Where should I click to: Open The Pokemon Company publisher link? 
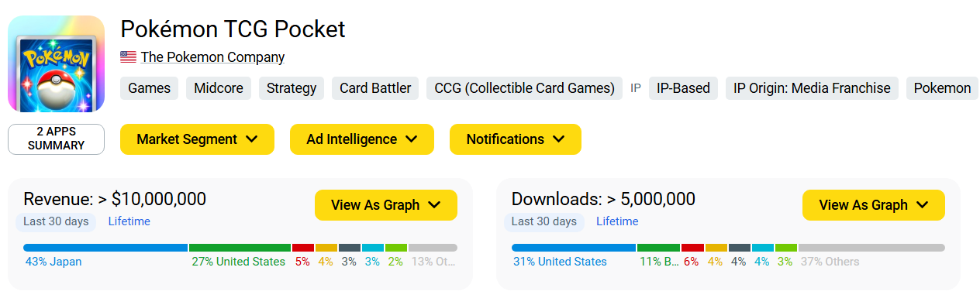click(212, 57)
